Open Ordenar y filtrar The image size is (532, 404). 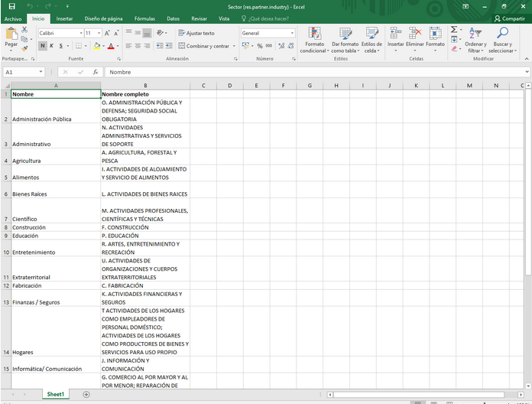click(475, 40)
